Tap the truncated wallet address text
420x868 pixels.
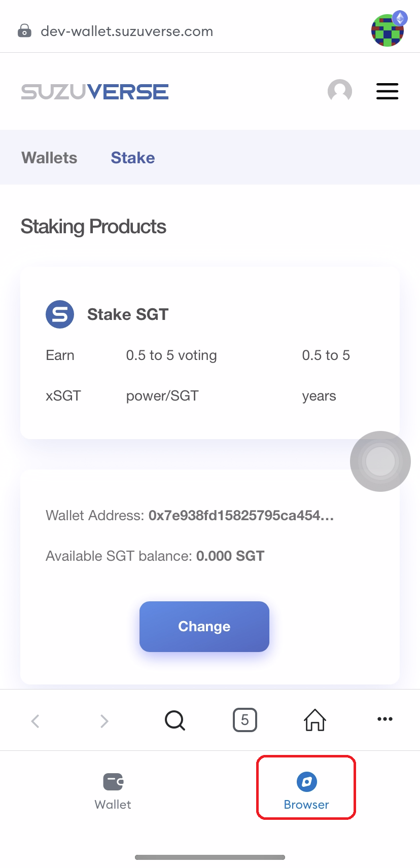(x=241, y=516)
